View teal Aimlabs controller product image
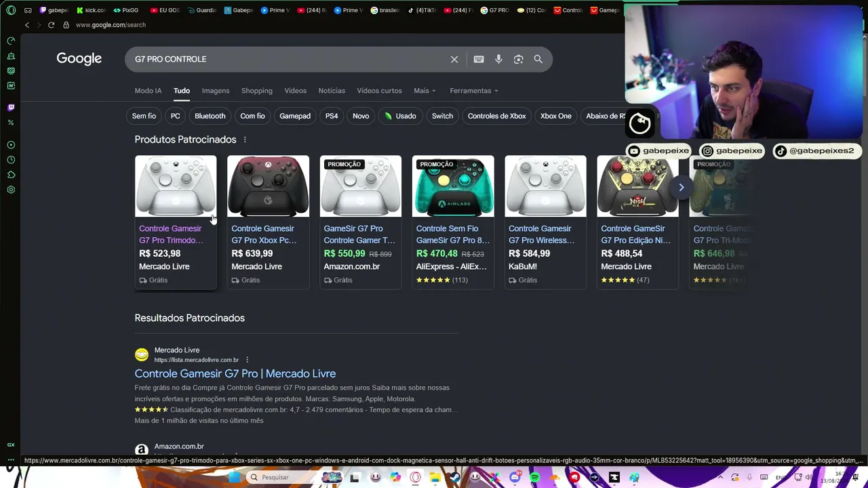This screenshot has height=488, width=868. [x=453, y=186]
